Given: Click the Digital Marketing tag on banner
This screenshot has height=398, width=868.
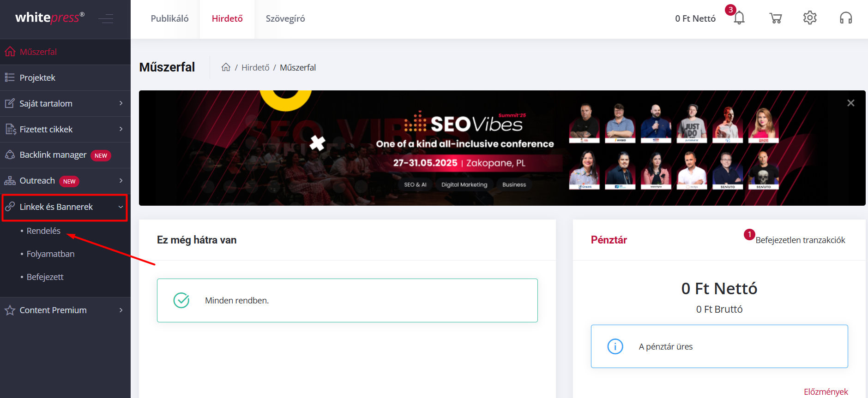Looking at the screenshot, I should click(x=464, y=184).
